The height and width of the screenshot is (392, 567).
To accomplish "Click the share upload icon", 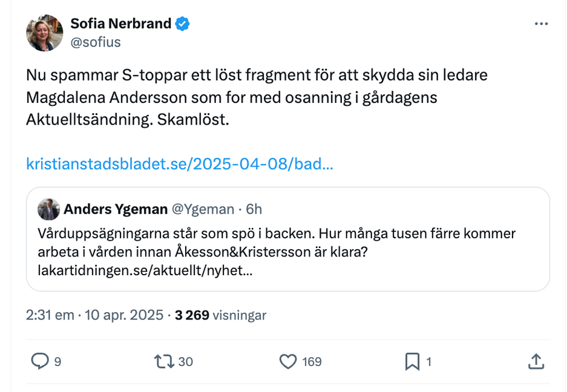I will click(536, 362).
